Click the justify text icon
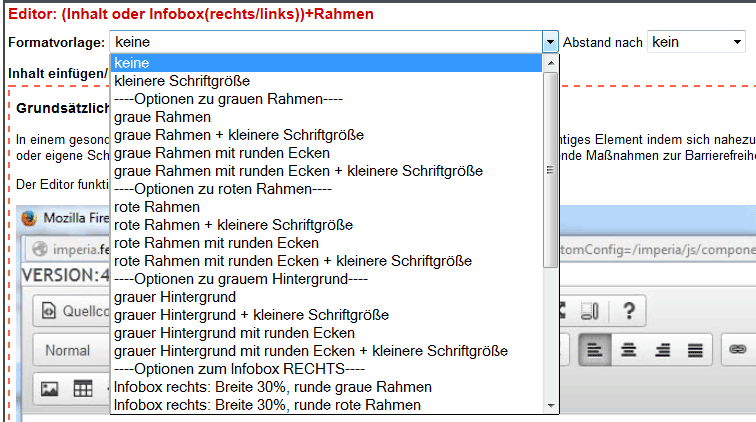 (x=695, y=350)
